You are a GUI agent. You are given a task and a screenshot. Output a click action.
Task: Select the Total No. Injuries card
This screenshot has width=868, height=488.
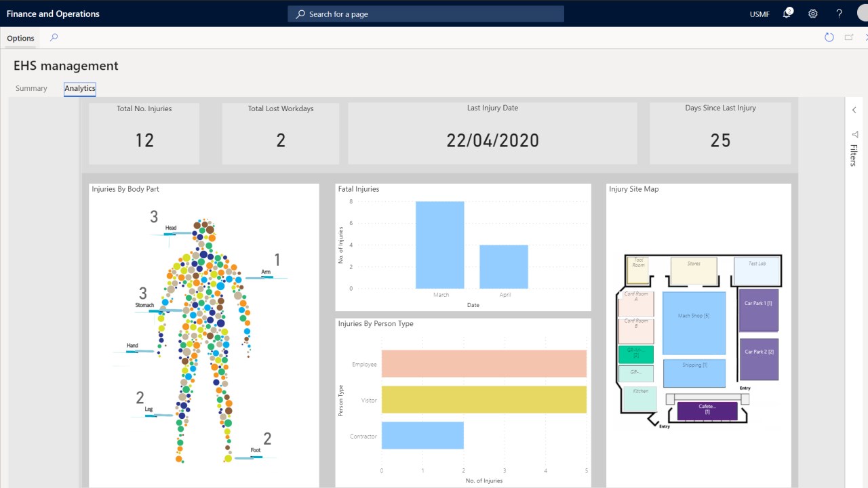[144, 134]
